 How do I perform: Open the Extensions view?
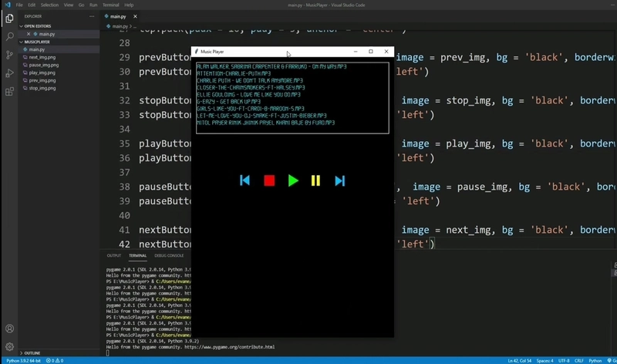point(9,92)
